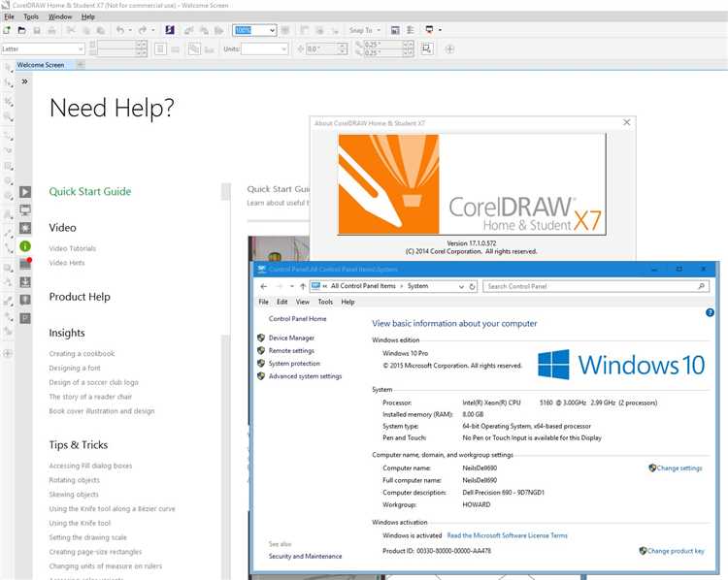Open Remote settings link

point(291,351)
